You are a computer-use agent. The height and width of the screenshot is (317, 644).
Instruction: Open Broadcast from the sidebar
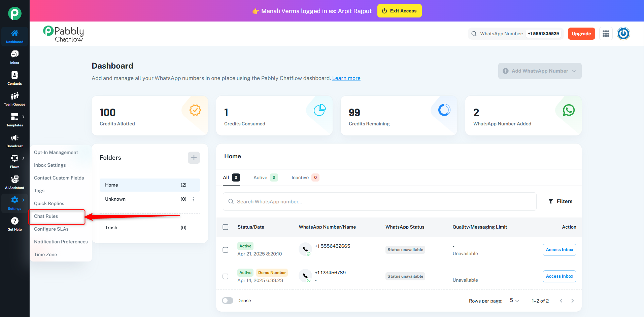pyautogui.click(x=15, y=141)
